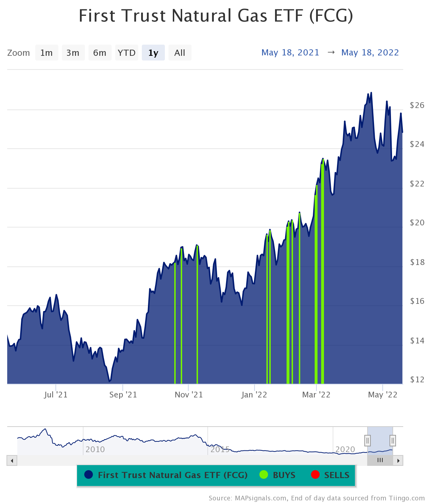Click the 2020 navigator year label
Viewport: 432px width, 504px height.
point(345,449)
